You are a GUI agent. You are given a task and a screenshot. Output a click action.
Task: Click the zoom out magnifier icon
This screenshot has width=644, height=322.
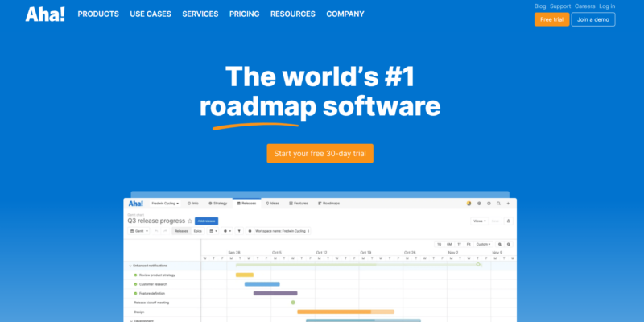pyautogui.click(x=509, y=244)
